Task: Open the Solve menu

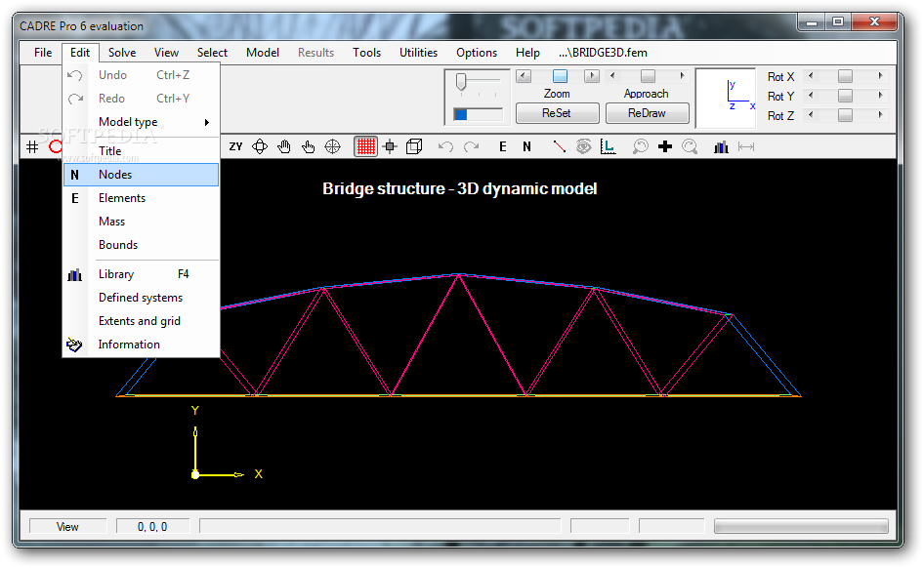Action: click(x=122, y=53)
